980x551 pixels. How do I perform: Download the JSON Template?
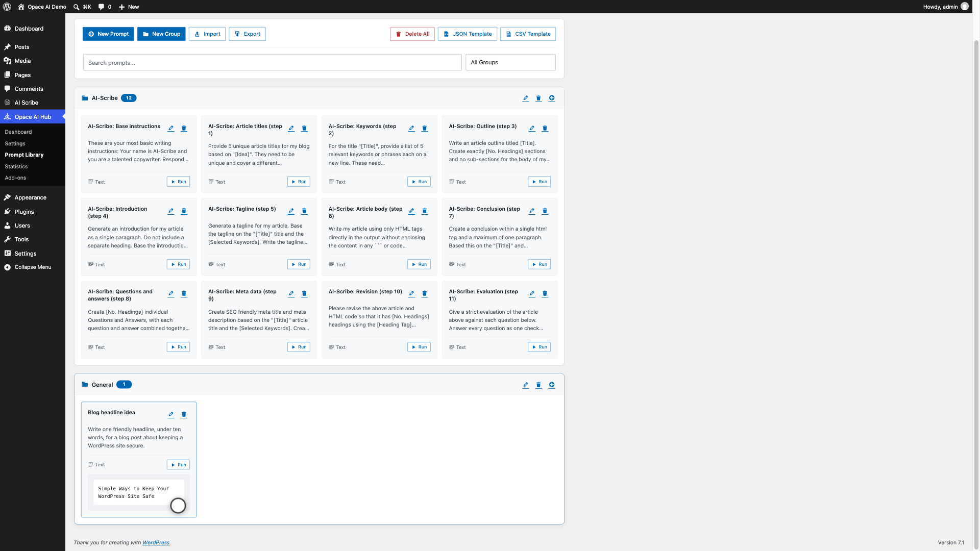[468, 34]
